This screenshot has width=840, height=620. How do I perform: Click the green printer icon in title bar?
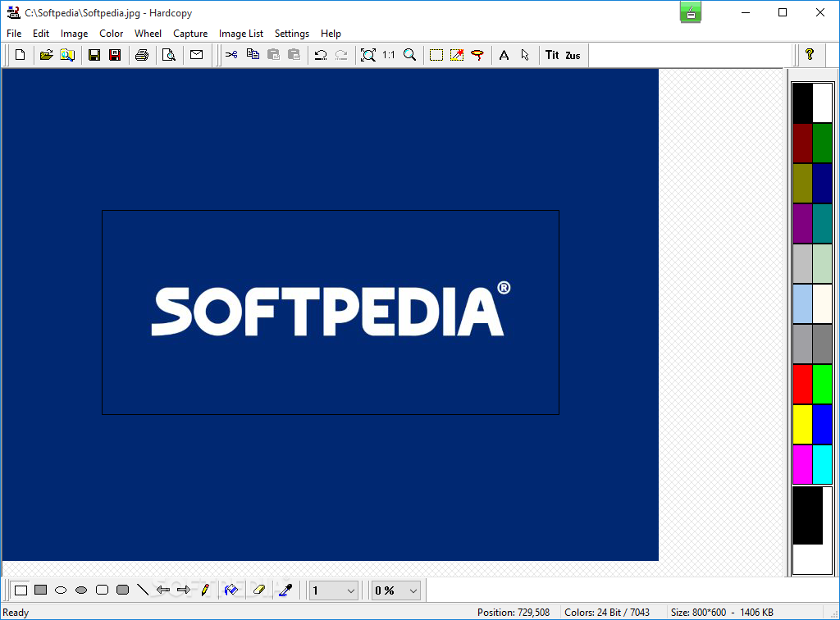tap(691, 12)
